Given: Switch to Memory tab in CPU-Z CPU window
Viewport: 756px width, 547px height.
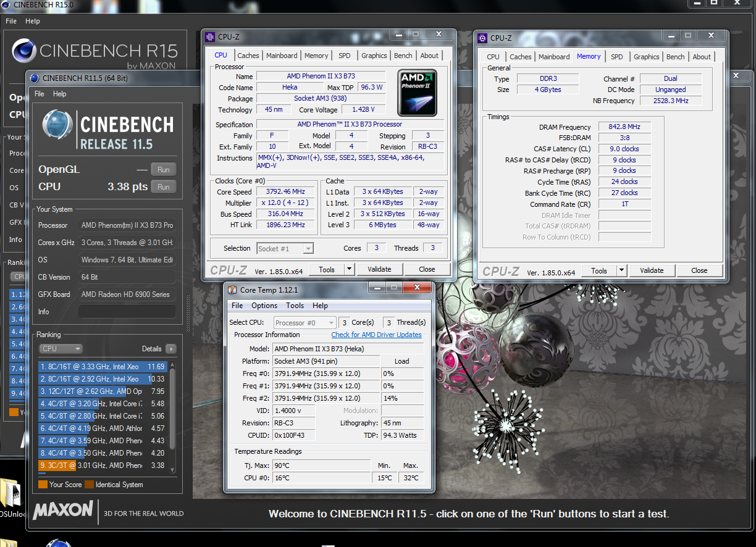Looking at the screenshot, I should coord(316,56).
